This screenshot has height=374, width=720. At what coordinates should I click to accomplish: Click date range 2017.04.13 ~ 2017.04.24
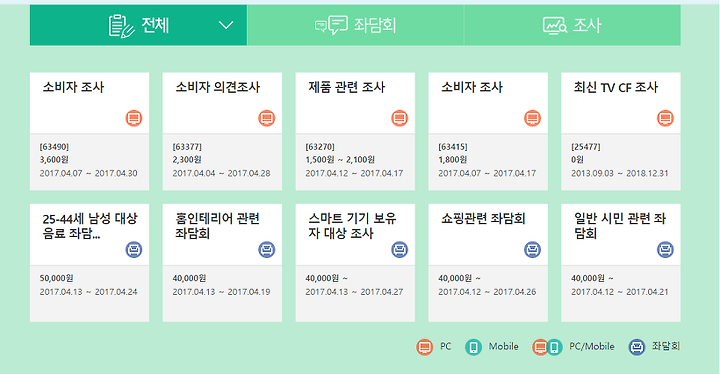click(89, 292)
